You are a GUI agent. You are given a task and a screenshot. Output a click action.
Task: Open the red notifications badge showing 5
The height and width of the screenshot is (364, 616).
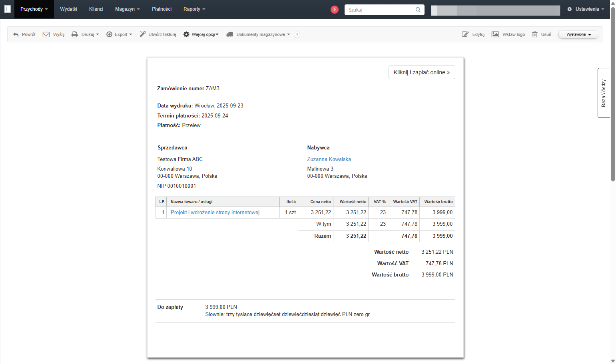pyautogui.click(x=335, y=9)
